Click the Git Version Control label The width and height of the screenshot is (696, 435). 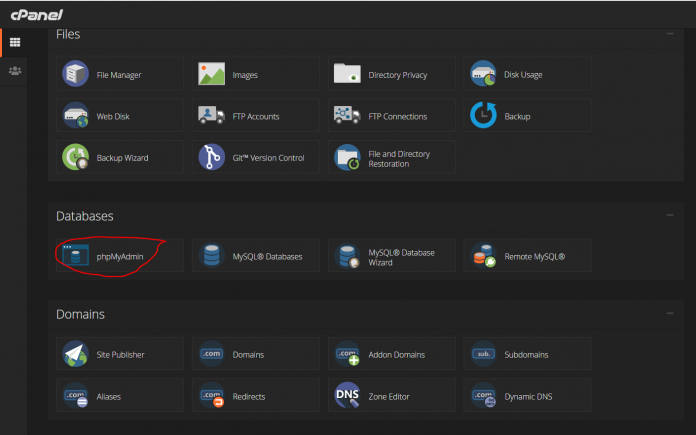tap(269, 158)
